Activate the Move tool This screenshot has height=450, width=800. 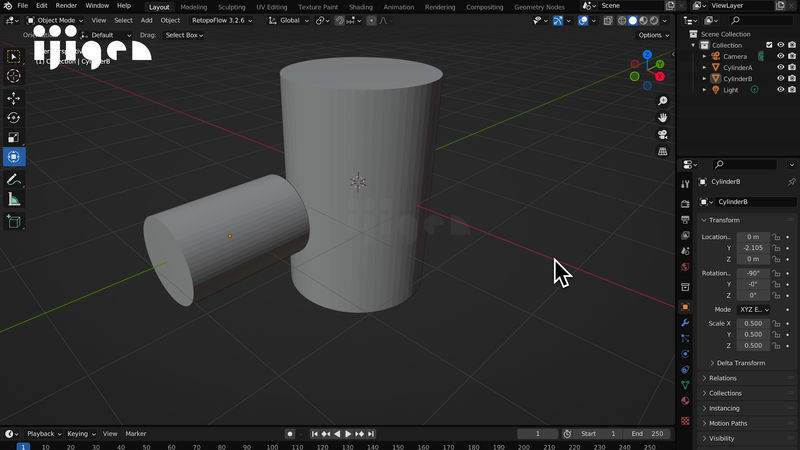click(x=14, y=98)
